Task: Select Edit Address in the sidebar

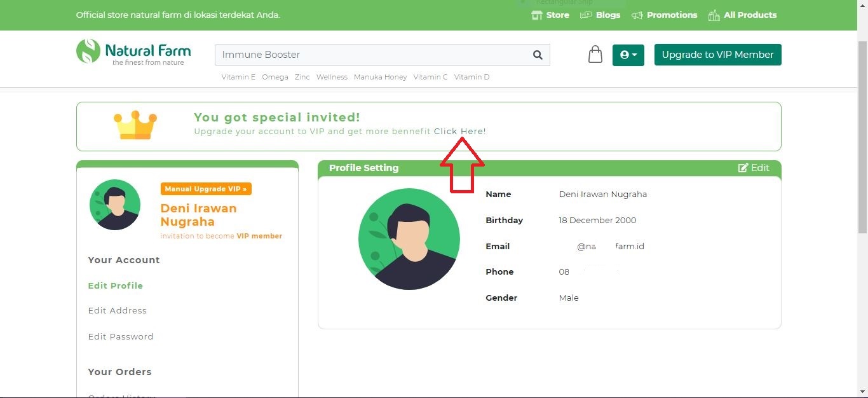Action: 118,310
